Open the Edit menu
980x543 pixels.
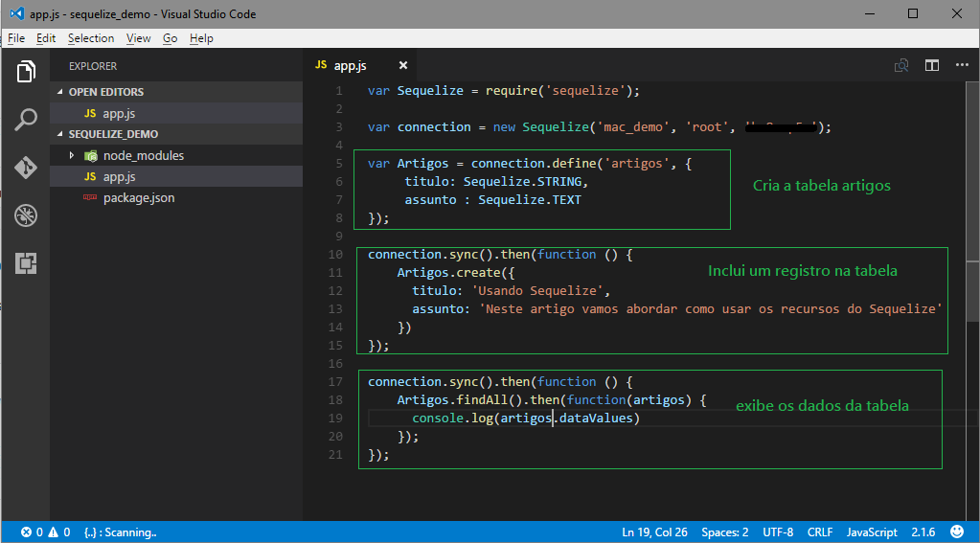(46, 38)
